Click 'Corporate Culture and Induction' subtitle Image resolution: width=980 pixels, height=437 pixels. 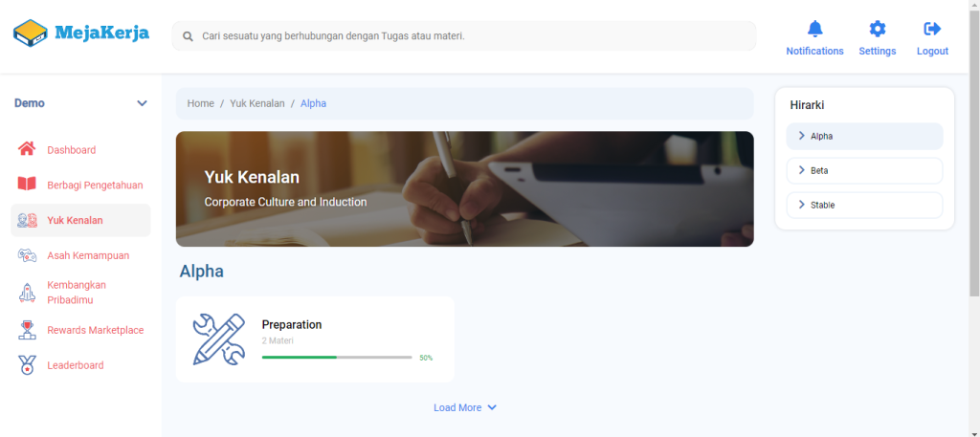click(285, 203)
